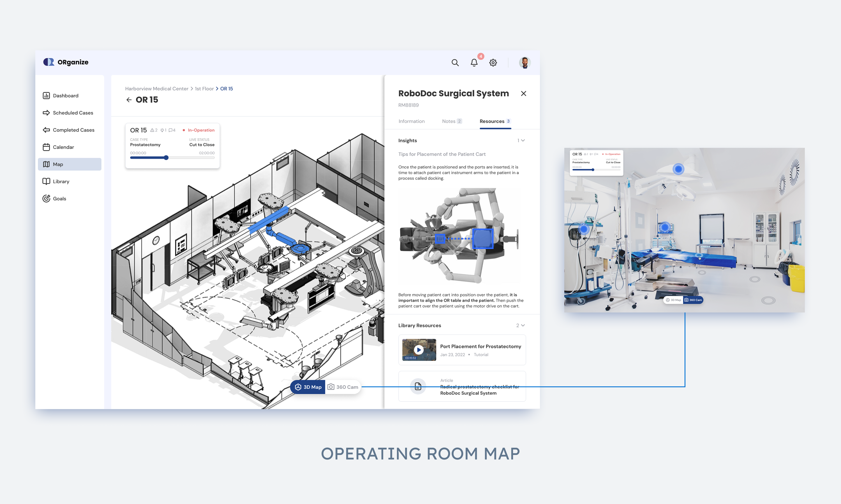The height and width of the screenshot is (504, 841).
Task: Toggle 360 Cam in preview image
Action: tap(693, 300)
